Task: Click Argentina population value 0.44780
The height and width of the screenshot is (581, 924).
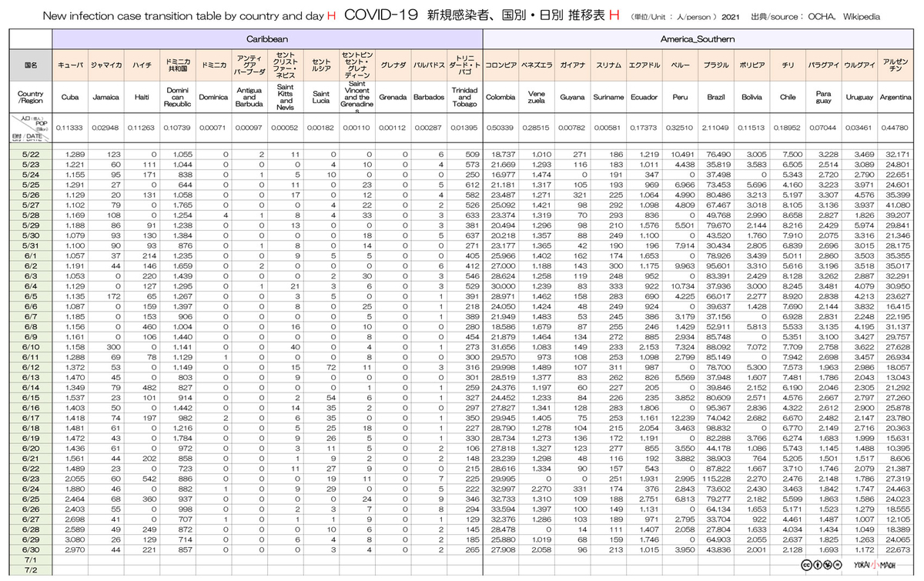Action: pos(896,129)
